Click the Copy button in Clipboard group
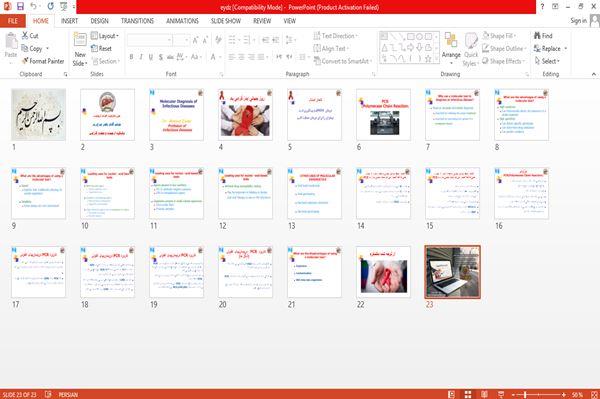This screenshot has height=399, width=600. (32, 49)
